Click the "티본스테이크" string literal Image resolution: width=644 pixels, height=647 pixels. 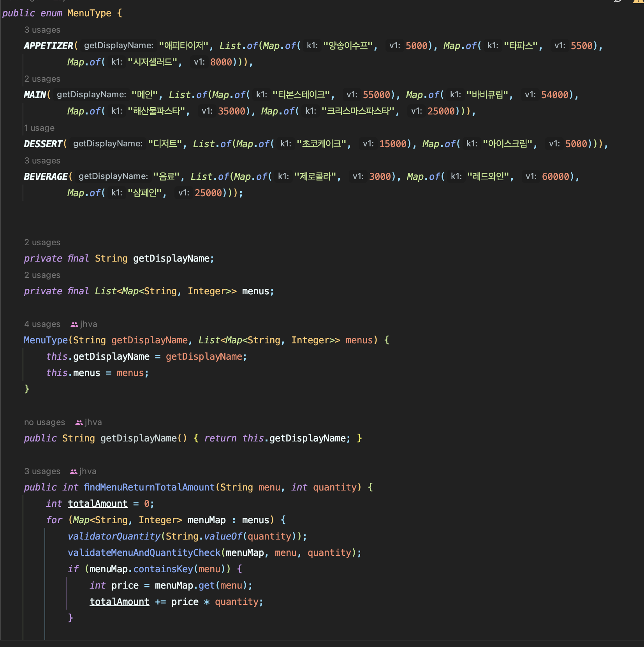pos(301,95)
